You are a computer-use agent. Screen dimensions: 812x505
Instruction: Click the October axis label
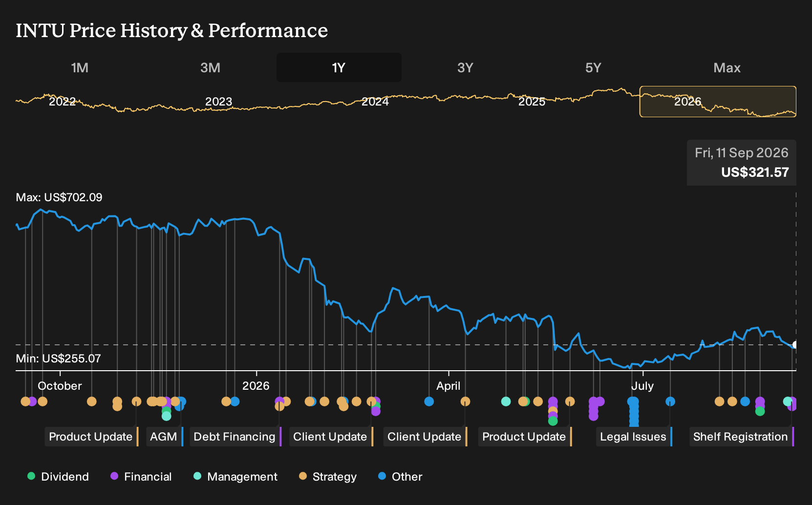coord(60,386)
